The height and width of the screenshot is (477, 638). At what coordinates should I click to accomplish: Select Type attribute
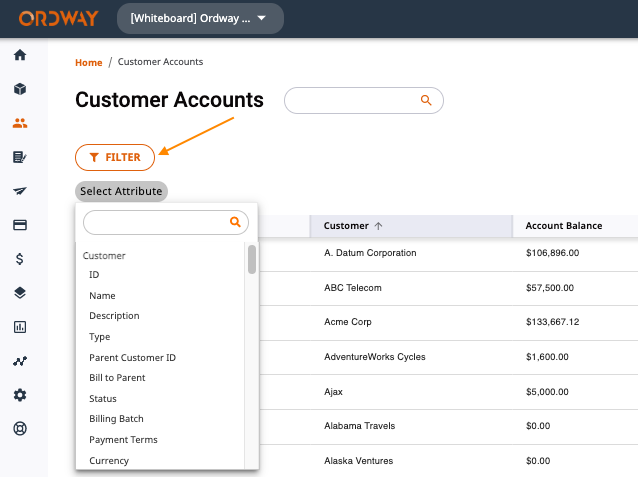click(x=100, y=337)
